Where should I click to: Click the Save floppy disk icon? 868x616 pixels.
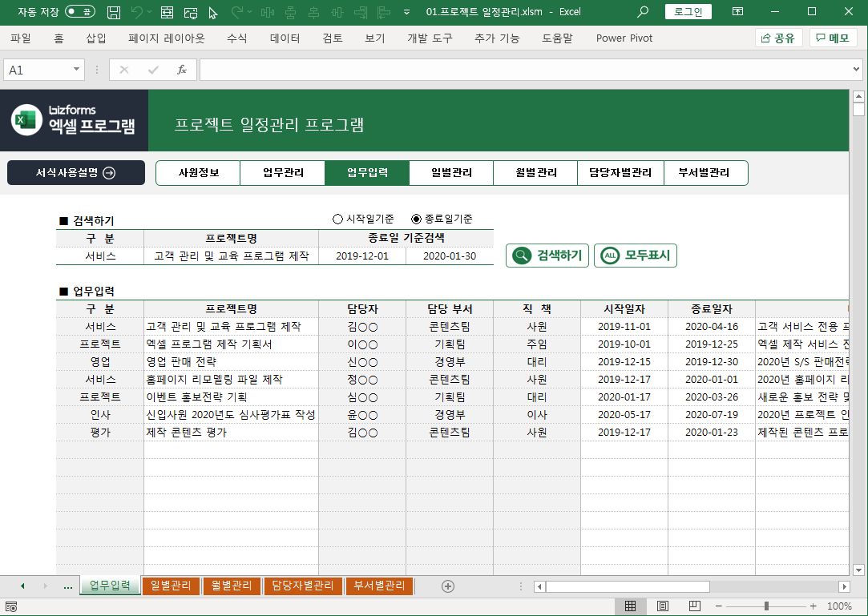click(x=114, y=12)
